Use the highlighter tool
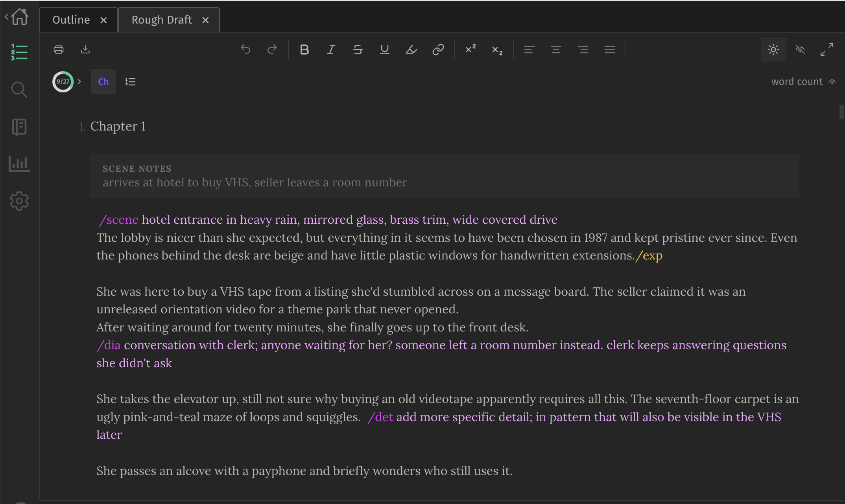The height and width of the screenshot is (504, 845). pos(411,50)
